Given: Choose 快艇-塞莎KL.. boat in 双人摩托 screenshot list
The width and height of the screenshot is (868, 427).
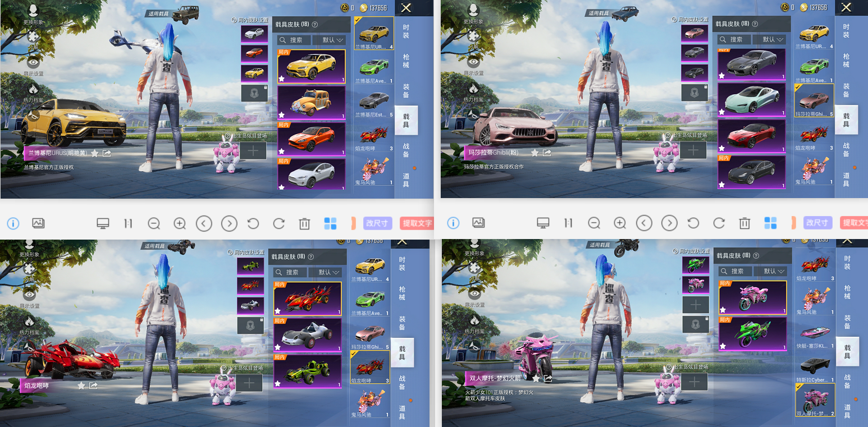Looking at the screenshot, I should point(815,334).
